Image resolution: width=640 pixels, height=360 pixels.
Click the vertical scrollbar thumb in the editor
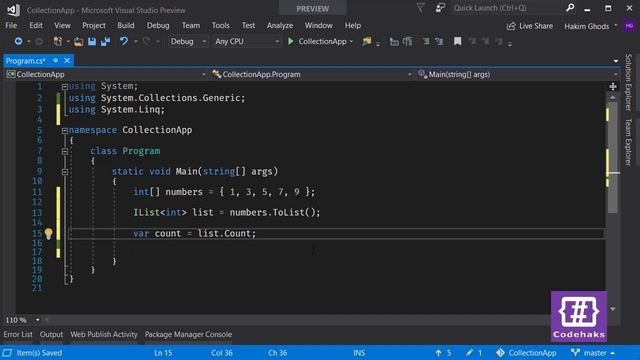(613, 157)
